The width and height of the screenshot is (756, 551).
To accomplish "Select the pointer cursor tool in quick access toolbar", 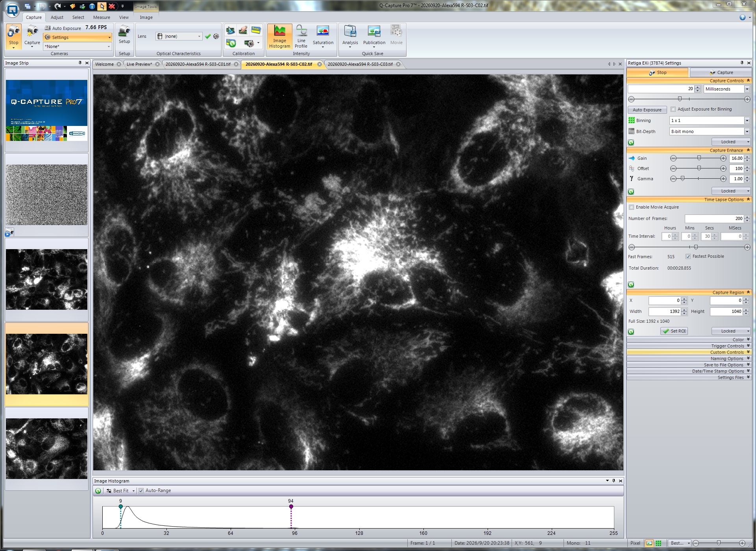I will tap(102, 6).
